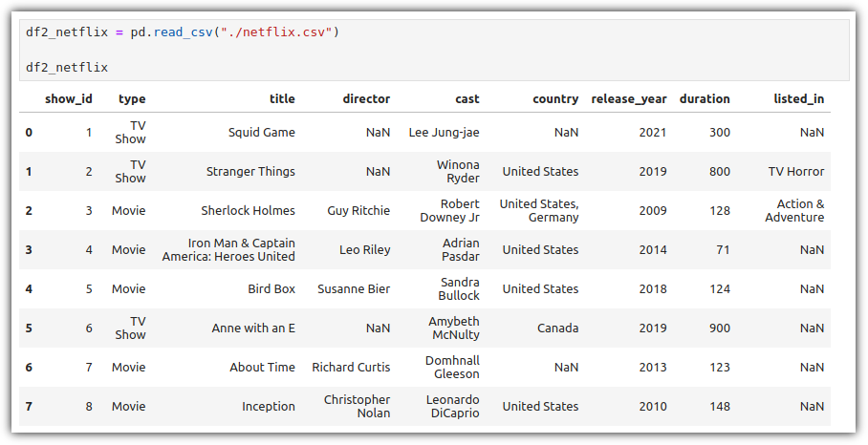Click the listed_in column header
The width and height of the screenshot is (868, 445).
tap(799, 99)
